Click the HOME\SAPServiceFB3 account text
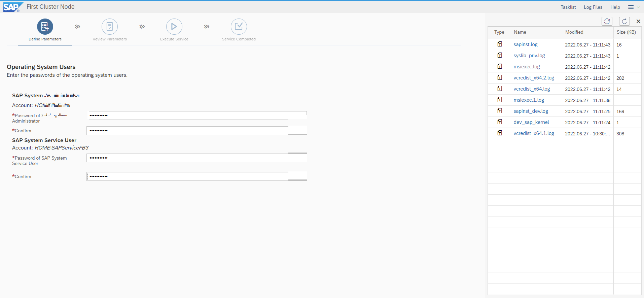The height and width of the screenshot is (298, 644). tap(62, 148)
